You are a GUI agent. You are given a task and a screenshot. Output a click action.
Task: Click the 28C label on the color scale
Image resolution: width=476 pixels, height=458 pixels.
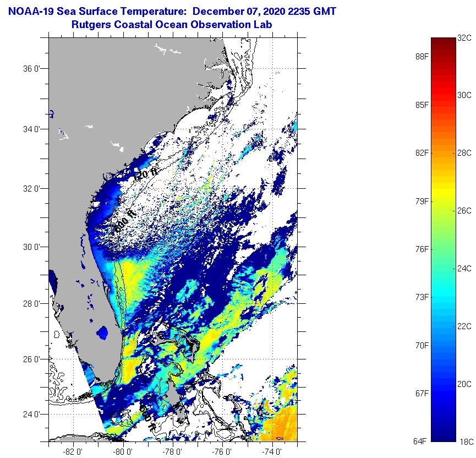click(464, 153)
